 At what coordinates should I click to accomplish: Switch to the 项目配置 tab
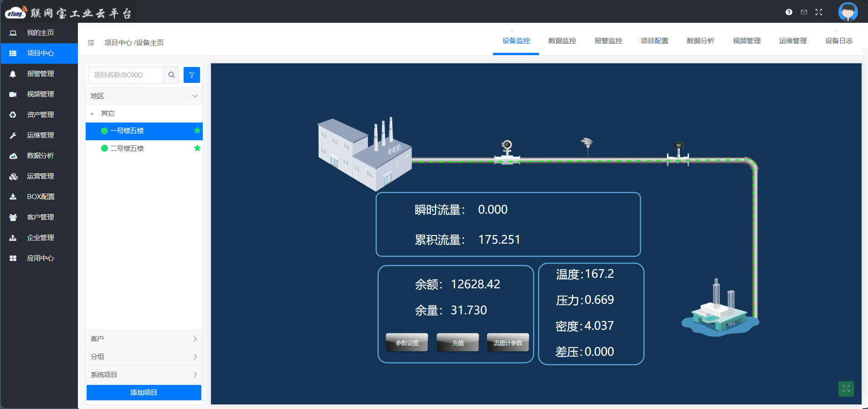(654, 41)
